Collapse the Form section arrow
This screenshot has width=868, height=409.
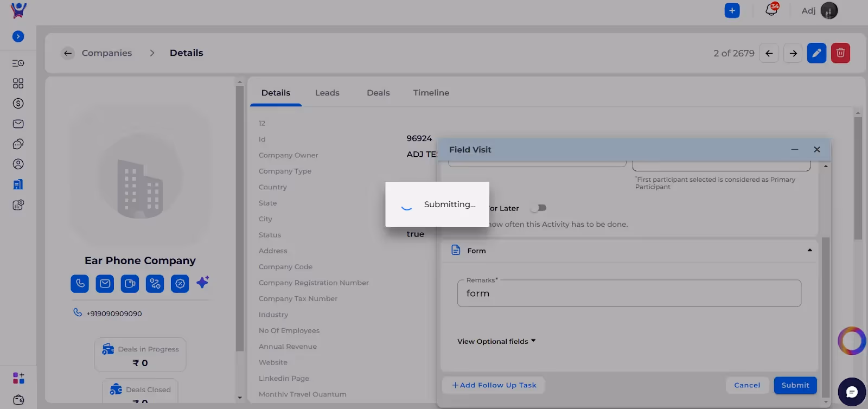(809, 250)
